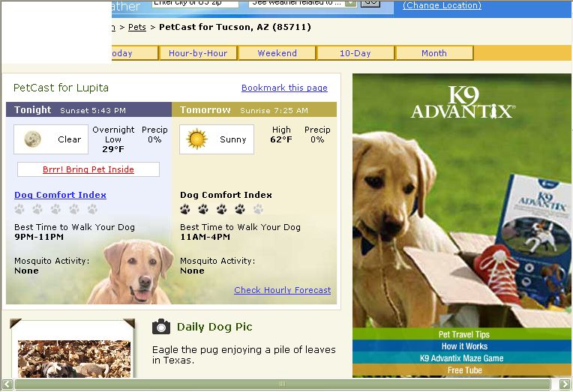Click the horizontal scrollbar thumb
The height and width of the screenshot is (392, 573).
[x=282, y=384]
